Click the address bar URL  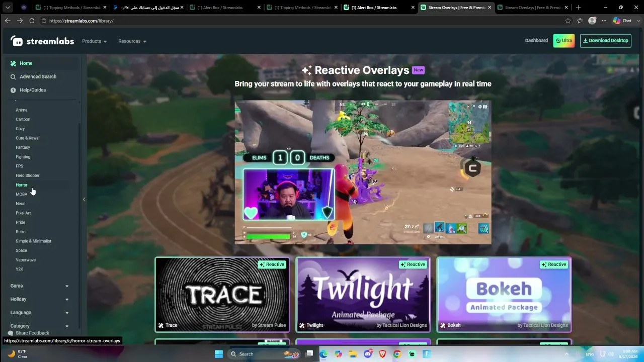[81, 21]
